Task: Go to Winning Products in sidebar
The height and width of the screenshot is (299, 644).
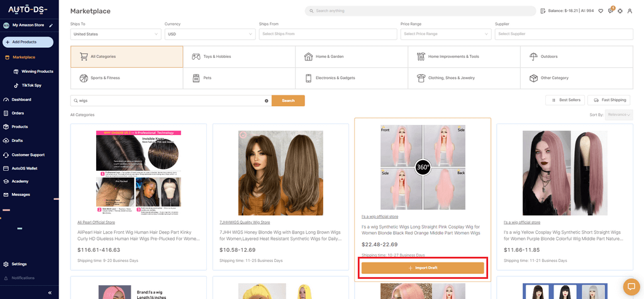Action: click(x=37, y=72)
